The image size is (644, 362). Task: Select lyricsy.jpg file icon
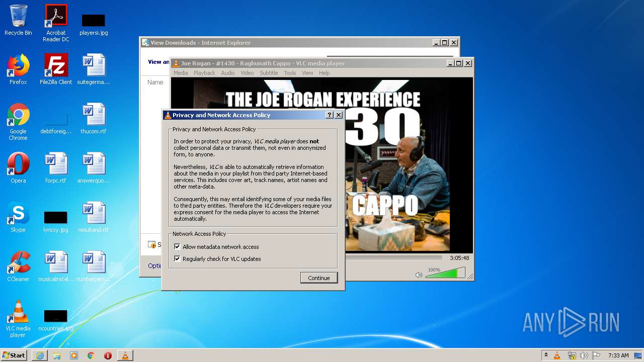tap(56, 221)
